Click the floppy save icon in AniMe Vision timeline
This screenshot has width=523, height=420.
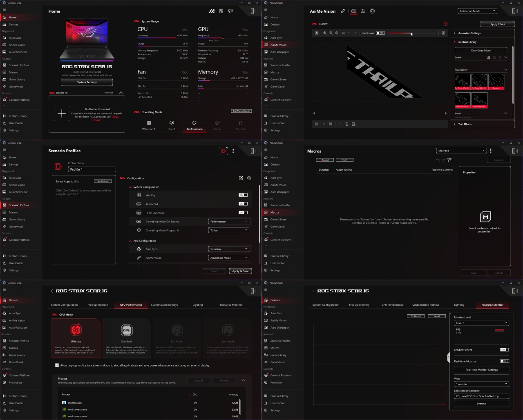[x=353, y=124]
